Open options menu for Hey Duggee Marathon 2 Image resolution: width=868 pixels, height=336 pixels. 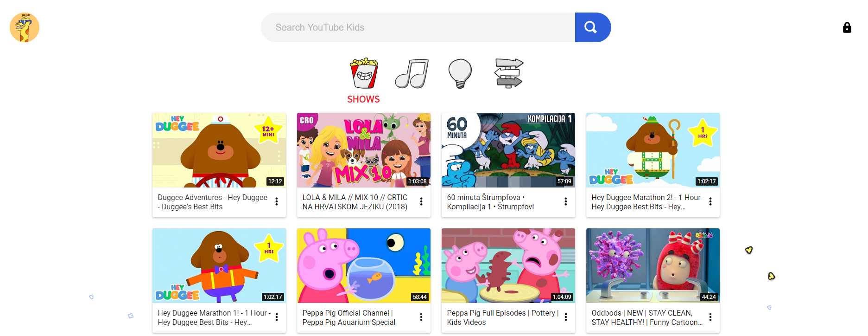[x=710, y=201]
